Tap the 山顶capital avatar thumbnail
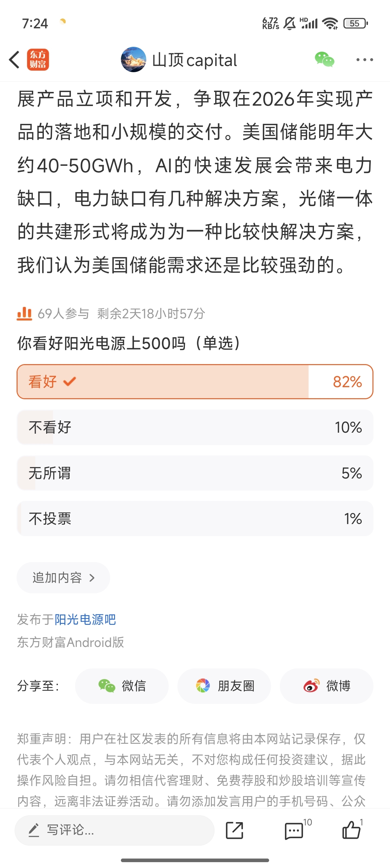Screen dimensions: 390x868 pos(133,59)
